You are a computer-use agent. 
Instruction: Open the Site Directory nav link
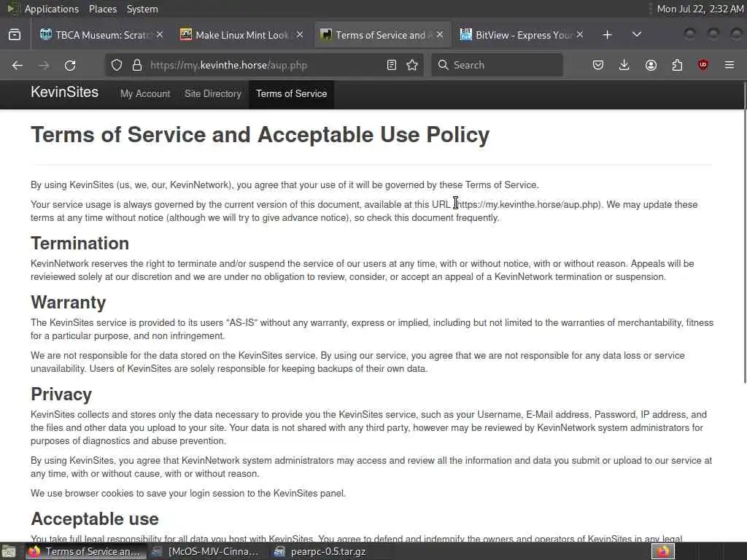(x=213, y=94)
